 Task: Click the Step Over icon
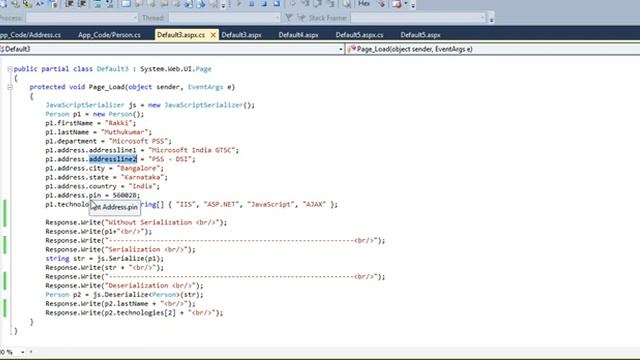pos(318,4)
